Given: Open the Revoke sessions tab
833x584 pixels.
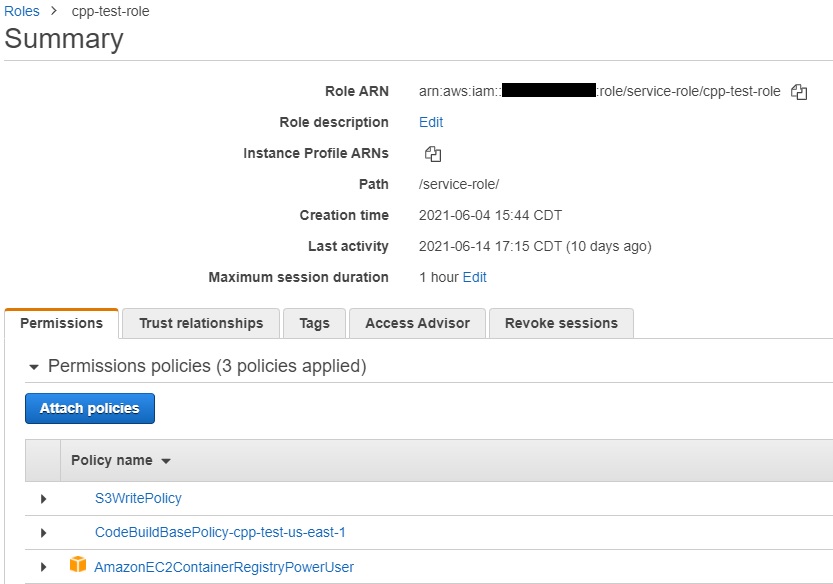Looking at the screenshot, I should (x=562, y=323).
